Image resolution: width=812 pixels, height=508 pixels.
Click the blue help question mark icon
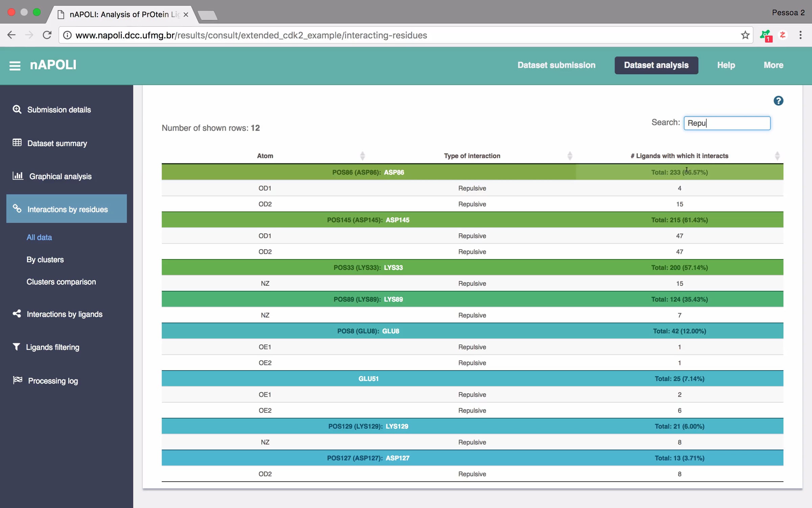(778, 101)
